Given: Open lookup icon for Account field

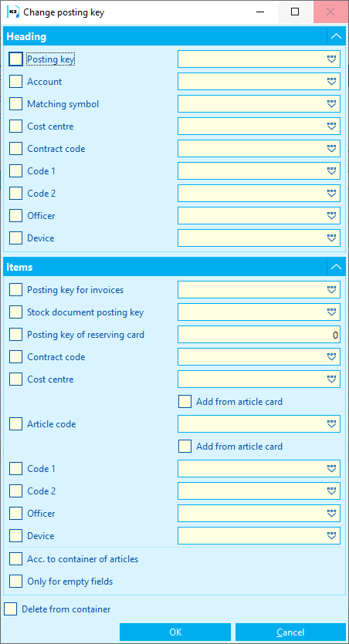Looking at the screenshot, I should 331,82.
